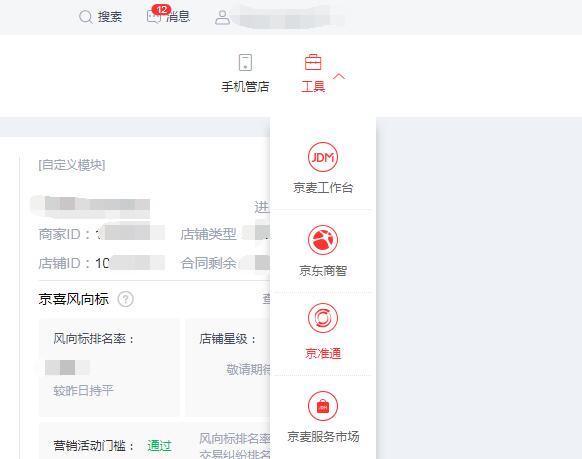Select the 京准通 text label
Screen dimensions: 582x459
(x=323, y=353)
